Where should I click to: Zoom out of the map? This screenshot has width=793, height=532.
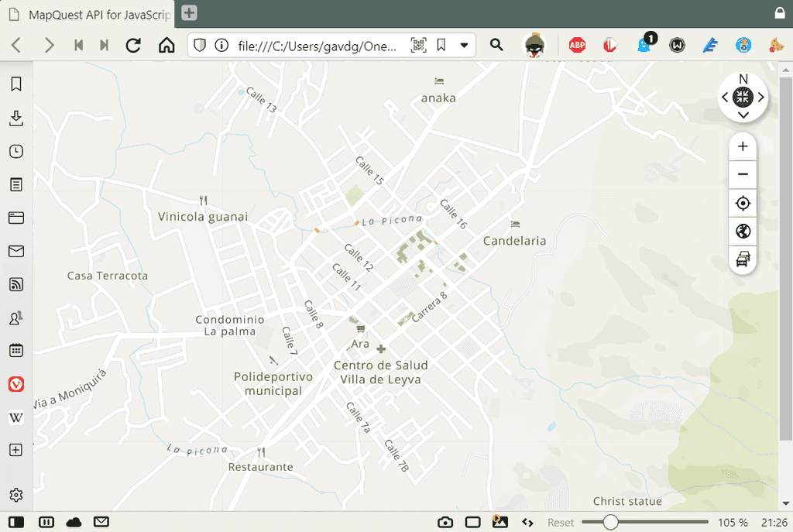[743, 174]
